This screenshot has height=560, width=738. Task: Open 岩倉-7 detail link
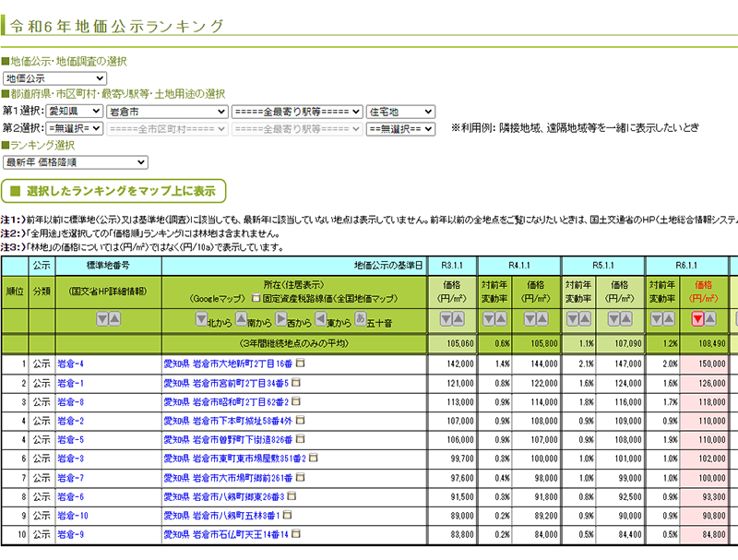[71, 478]
